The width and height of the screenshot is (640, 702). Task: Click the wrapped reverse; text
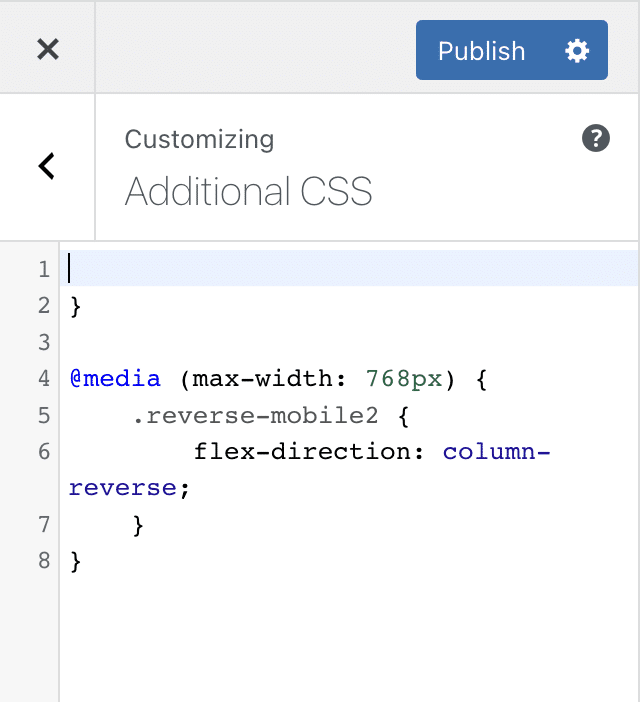tap(129, 488)
